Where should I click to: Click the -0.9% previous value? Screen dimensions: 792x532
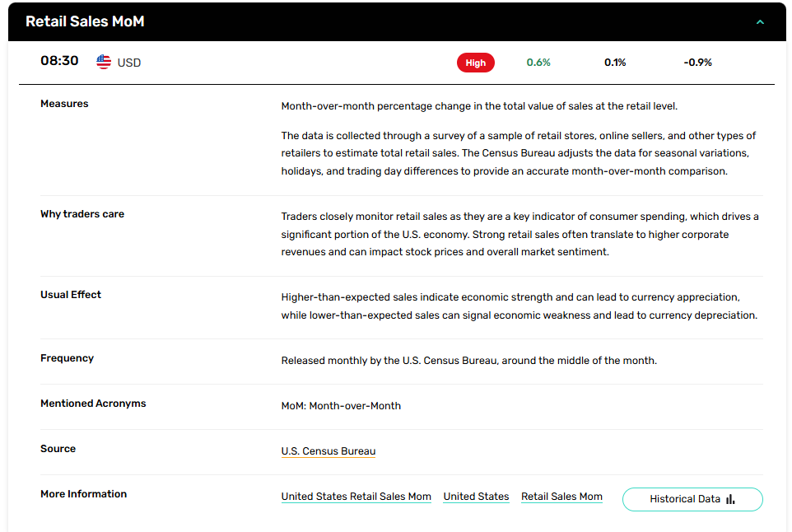(x=697, y=63)
